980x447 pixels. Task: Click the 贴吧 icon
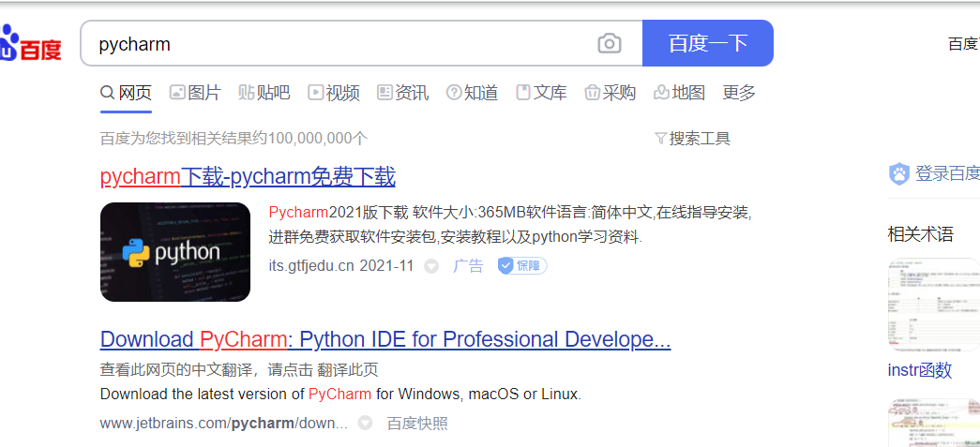247,93
